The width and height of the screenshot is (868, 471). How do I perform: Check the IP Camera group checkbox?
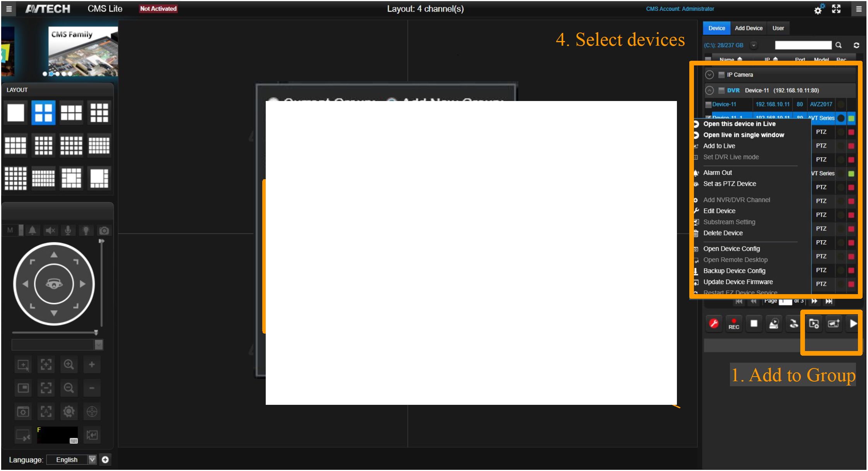coord(721,75)
